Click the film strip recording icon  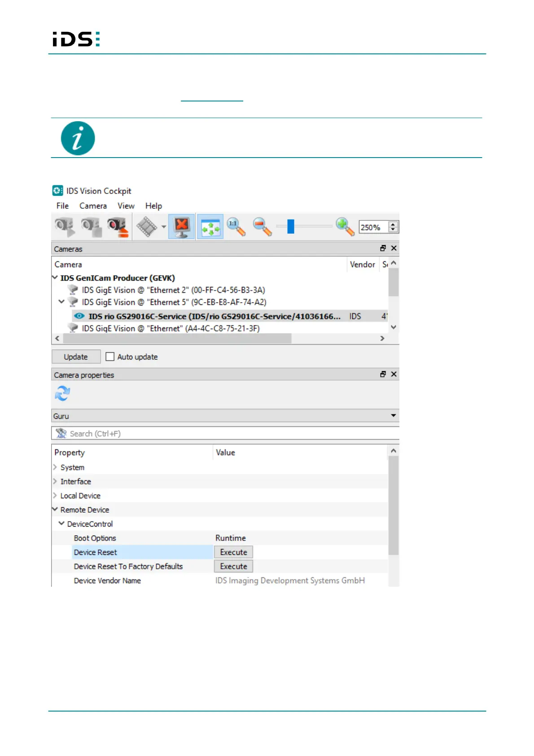147,226
